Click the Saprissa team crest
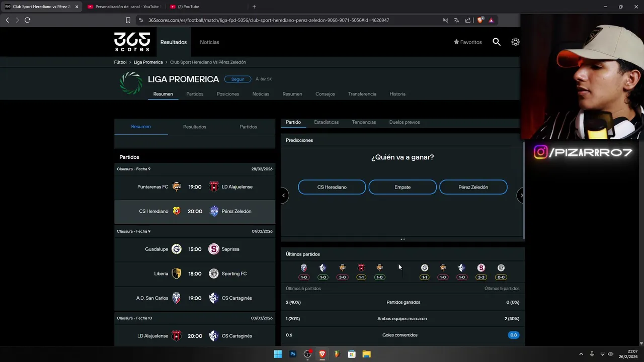Image resolution: width=644 pixels, height=362 pixels. (x=214, y=249)
